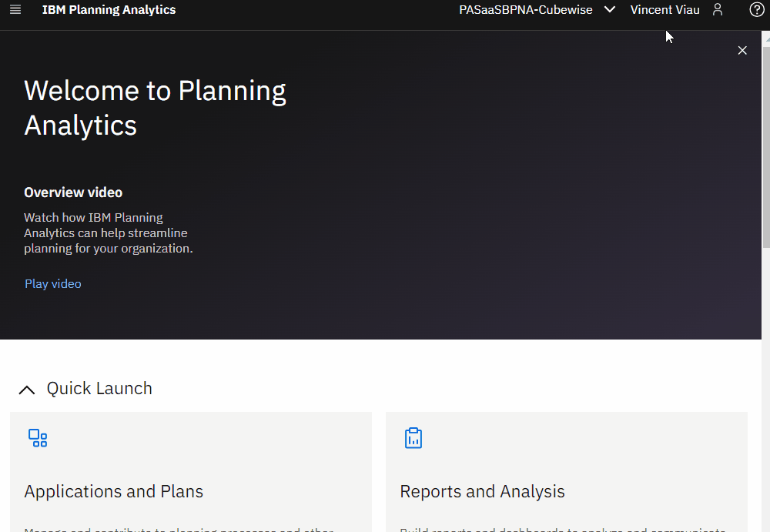Click the Applications and Plans tile icon
Viewport: 770px width, 532px height.
tap(38, 439)
